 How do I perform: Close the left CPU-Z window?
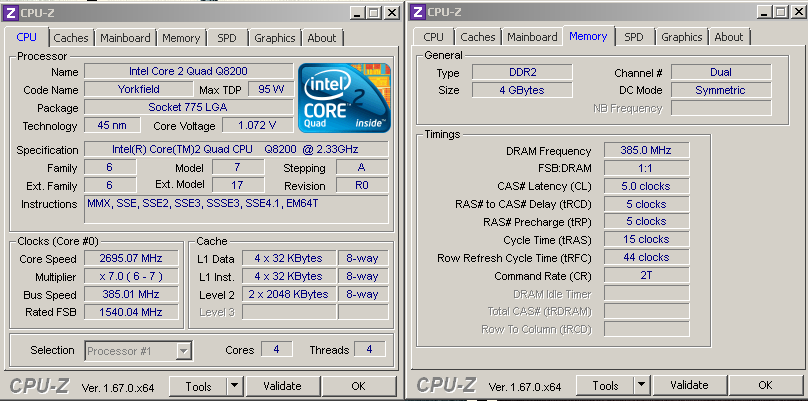[x=393, y=13]
